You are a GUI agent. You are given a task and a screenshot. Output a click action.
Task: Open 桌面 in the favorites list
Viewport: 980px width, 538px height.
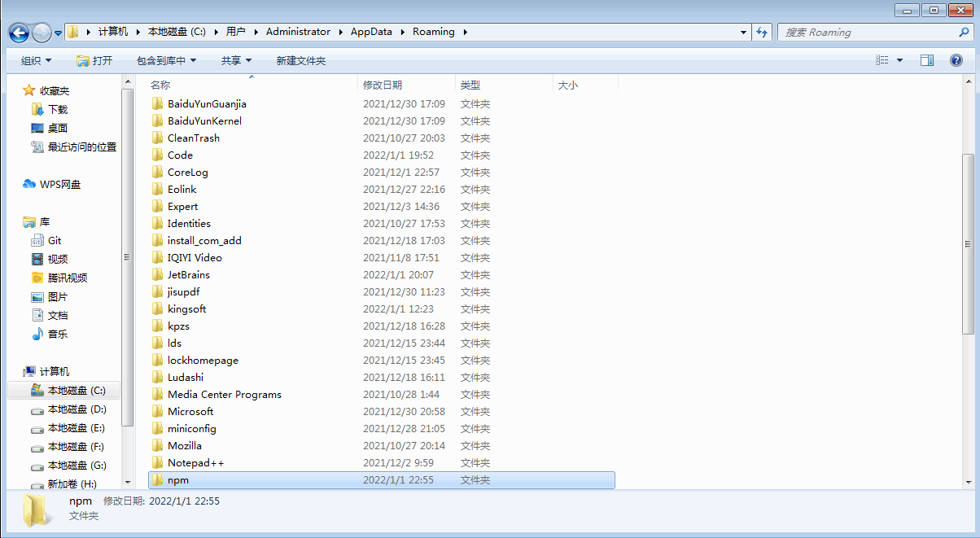point(58,128)
